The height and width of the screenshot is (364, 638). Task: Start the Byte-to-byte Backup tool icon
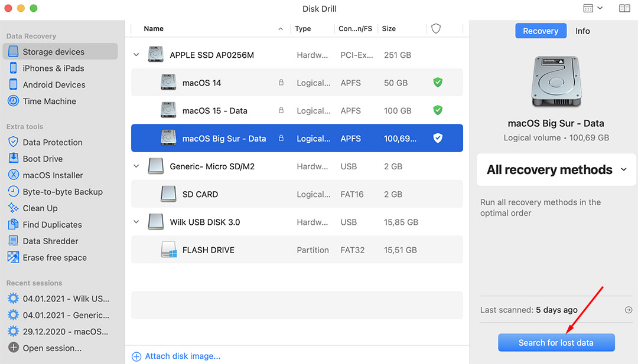point(14,191)
